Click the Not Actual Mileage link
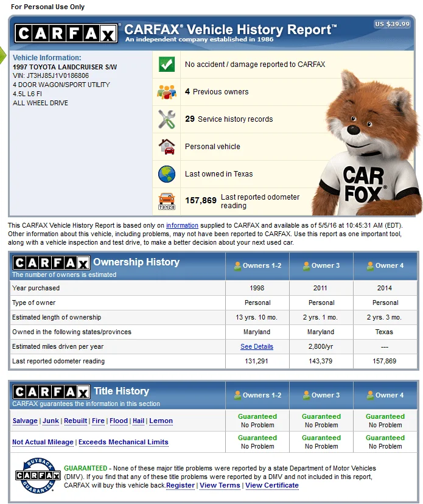Screen dimensions: 423x504 [43, 442]
